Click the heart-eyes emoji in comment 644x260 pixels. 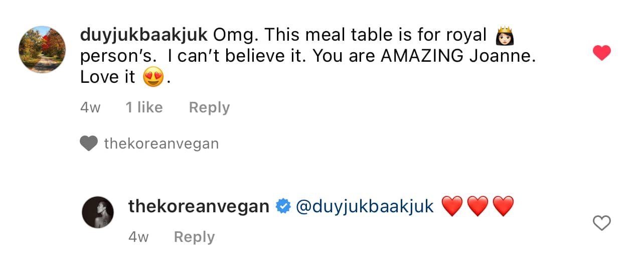(153, 78)
